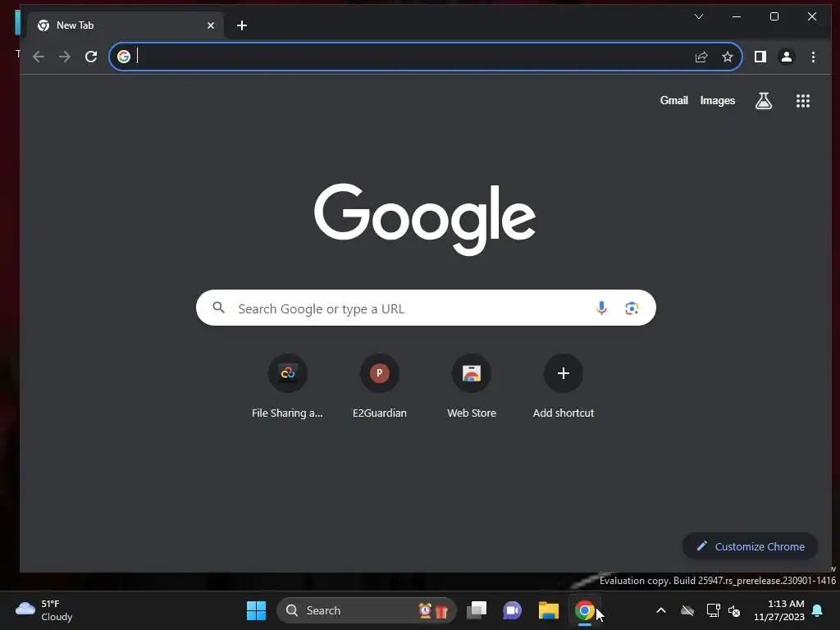Add a new shortcut tile
The height and width of the screenshot is (630, 840).
pos(563,387)
